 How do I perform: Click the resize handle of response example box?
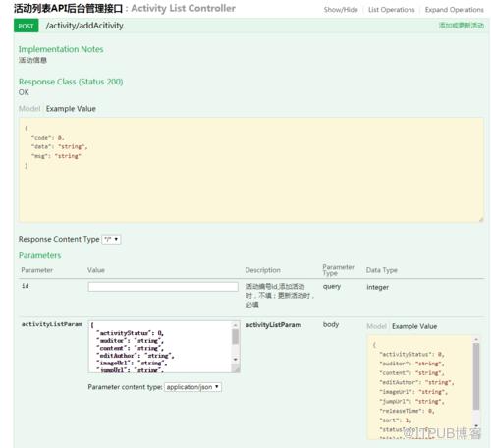tap(481, 220)
